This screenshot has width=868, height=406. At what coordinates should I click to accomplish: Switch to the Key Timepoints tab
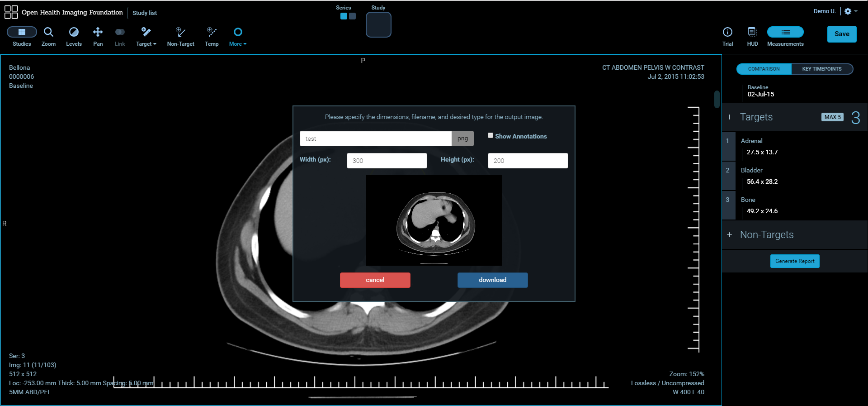tap(821, 69)
